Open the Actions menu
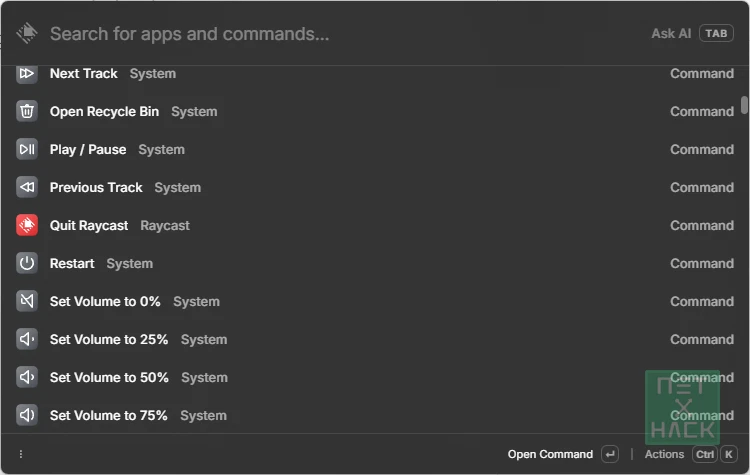The height and width of the screenshot is (475, 750). point(664,454)
